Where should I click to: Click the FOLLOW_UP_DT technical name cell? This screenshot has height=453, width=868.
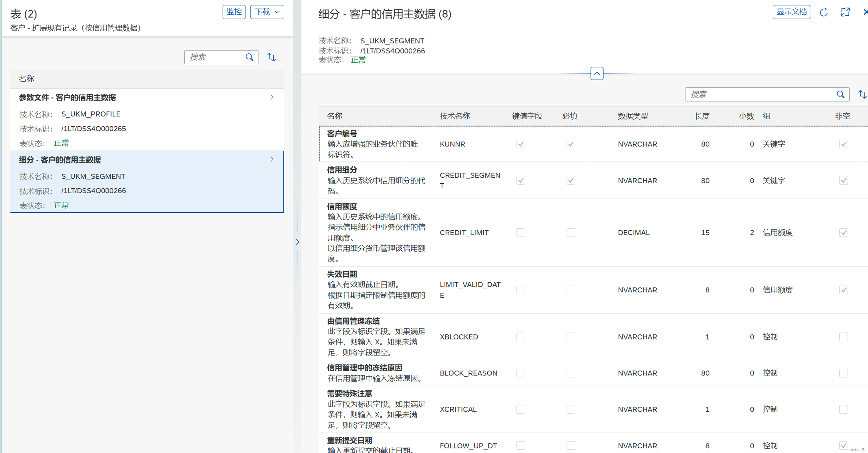pos(468,446)
